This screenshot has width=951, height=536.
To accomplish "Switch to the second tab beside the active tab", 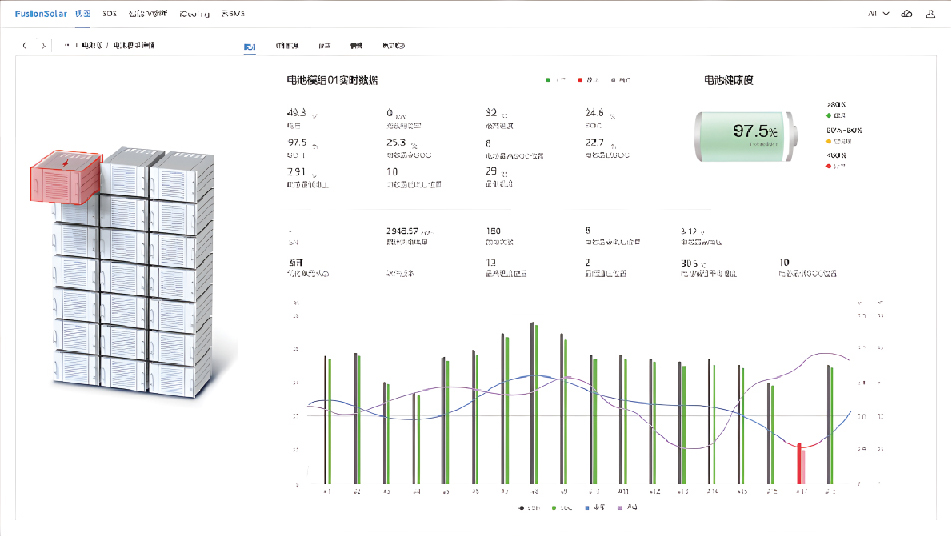I will (x=286, y=46).
